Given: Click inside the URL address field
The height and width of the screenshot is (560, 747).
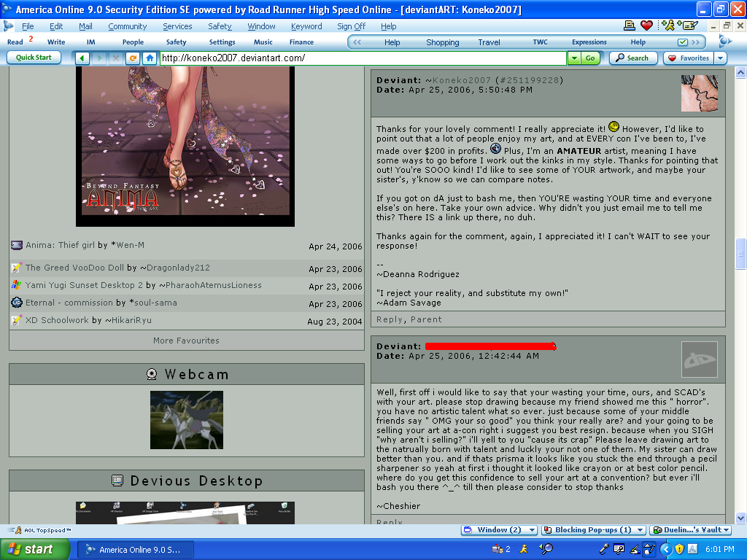Looking at the screenshot, I should (363, 58).
